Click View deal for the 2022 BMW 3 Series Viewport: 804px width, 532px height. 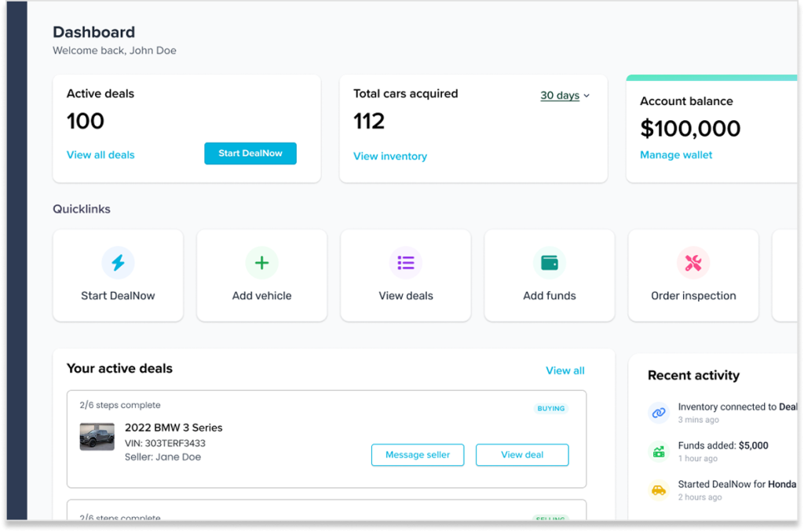(522, 454)
